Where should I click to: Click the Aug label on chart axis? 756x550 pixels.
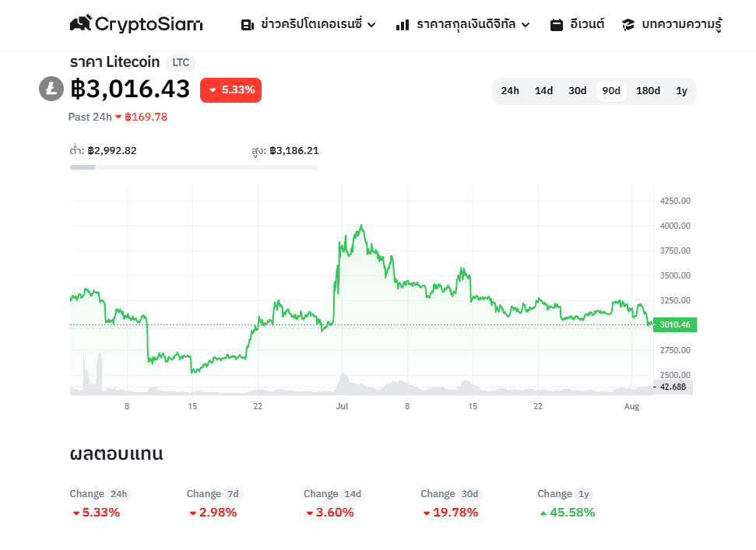tap(631, 407)
